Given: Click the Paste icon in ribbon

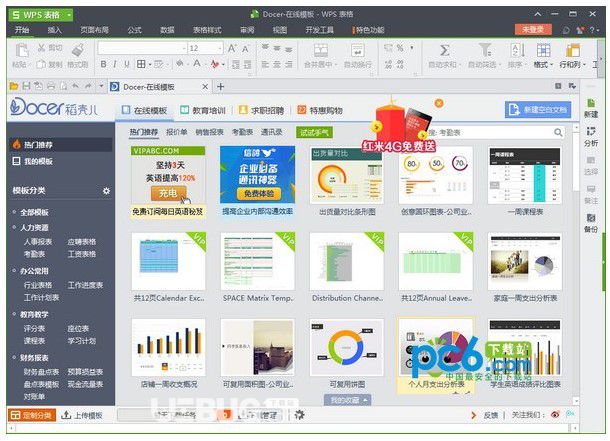Looking at the screenshot, I should click(21, 51).
